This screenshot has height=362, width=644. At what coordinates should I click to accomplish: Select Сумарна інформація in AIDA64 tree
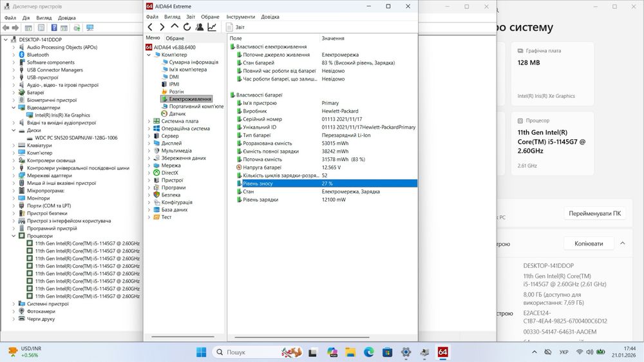(x=193, y=62)
